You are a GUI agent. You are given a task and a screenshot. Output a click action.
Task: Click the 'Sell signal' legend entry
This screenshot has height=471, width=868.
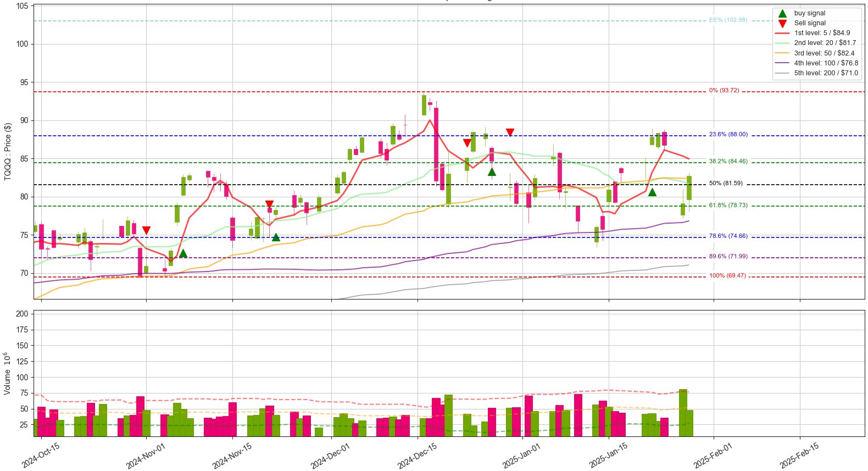click(x=809, y=23)
